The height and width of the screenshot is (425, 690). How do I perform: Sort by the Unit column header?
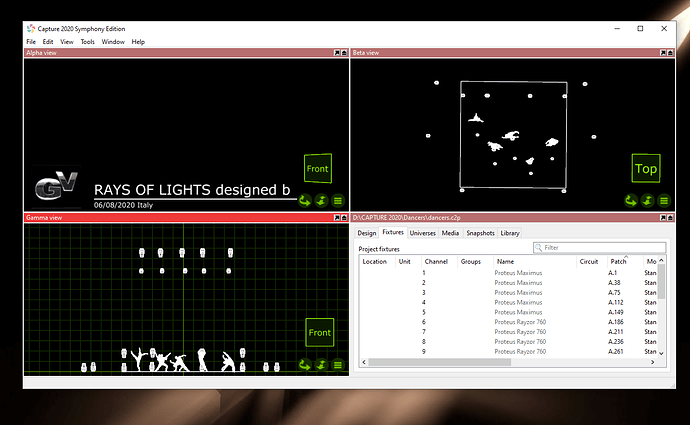pyautogui.click(x=408, y=261)
